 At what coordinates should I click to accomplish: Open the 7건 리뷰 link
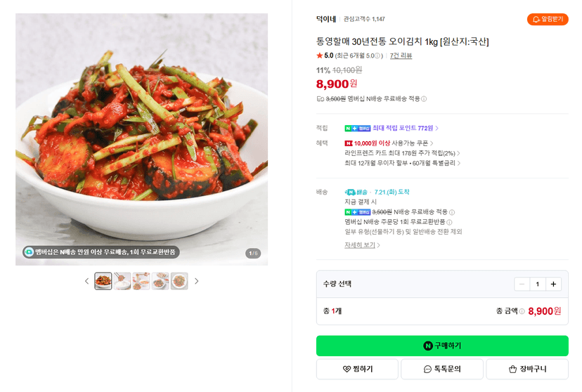click(x=401, y=55)
